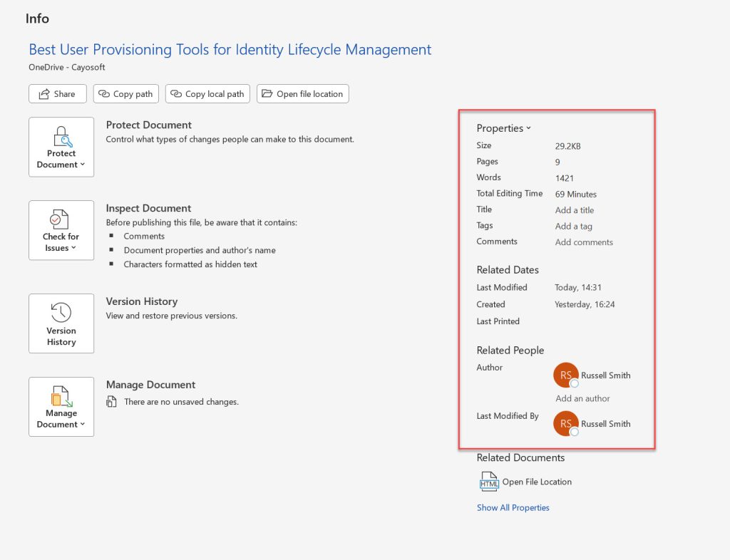The width and height of the screenshot is (730, 560).
Task: Click the Share button
Action: point(57,93)
